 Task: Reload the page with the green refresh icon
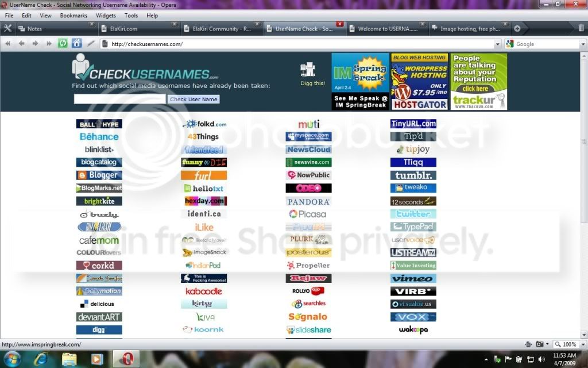[63, 44]
